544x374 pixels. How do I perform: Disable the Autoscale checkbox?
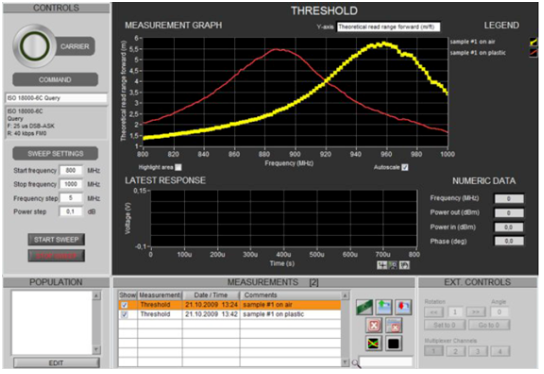tap(405, 168)
